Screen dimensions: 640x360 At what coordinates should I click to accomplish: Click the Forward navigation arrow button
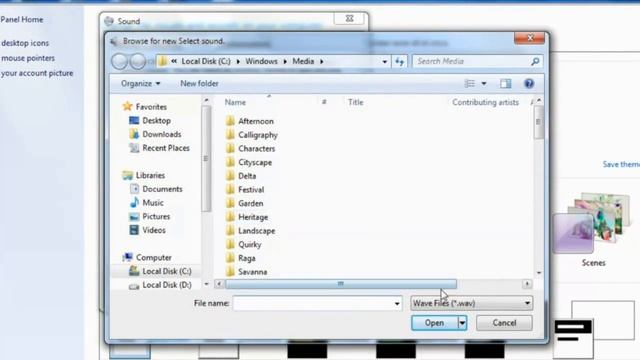pos(138,62)
